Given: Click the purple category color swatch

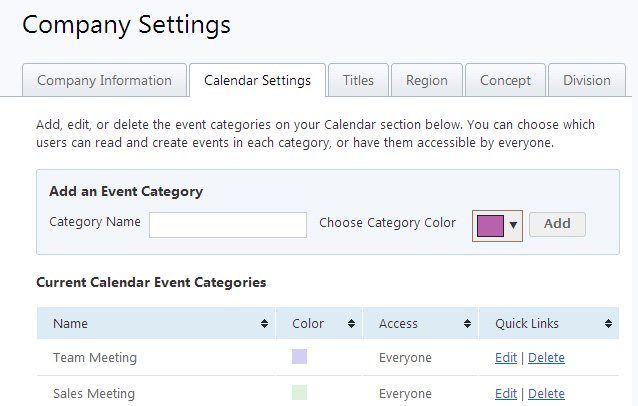Looking at the screenshot, I should tap(491, 225).
